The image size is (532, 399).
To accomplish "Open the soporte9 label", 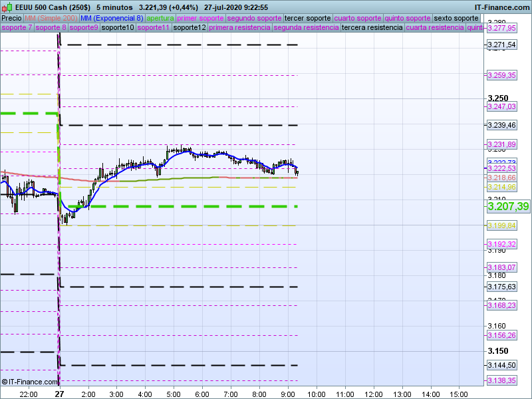I will (84, 27).
